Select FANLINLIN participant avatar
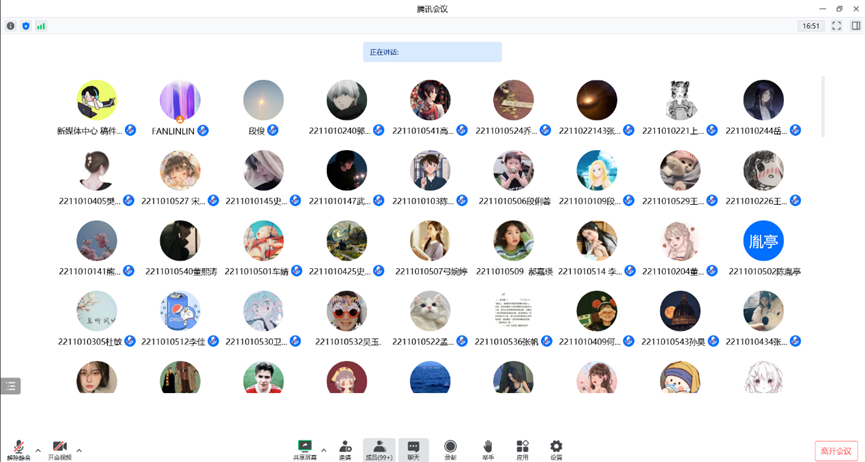This screenshot has height=462, width=865. coord(180,101)
